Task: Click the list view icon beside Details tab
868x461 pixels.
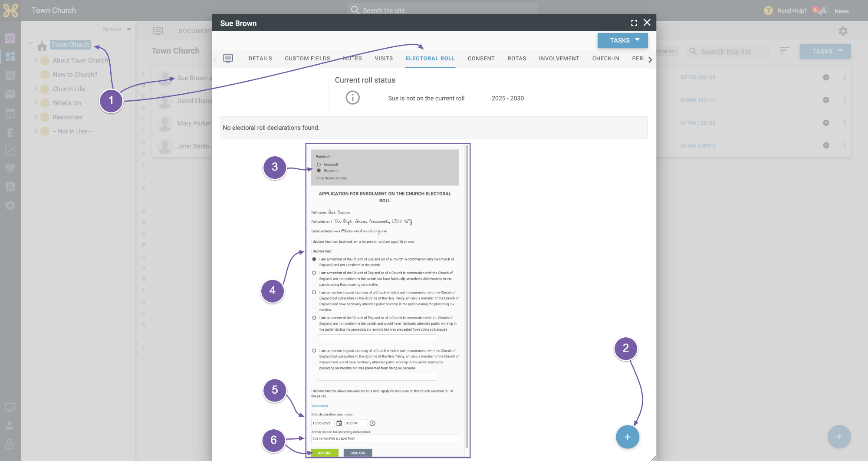Action: point(228,58)
